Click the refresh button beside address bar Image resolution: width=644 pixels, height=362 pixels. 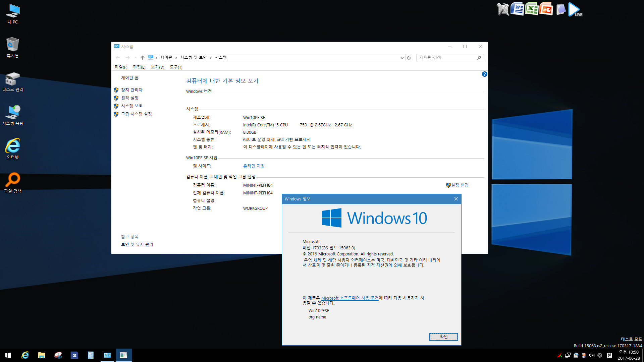(409, 58)
